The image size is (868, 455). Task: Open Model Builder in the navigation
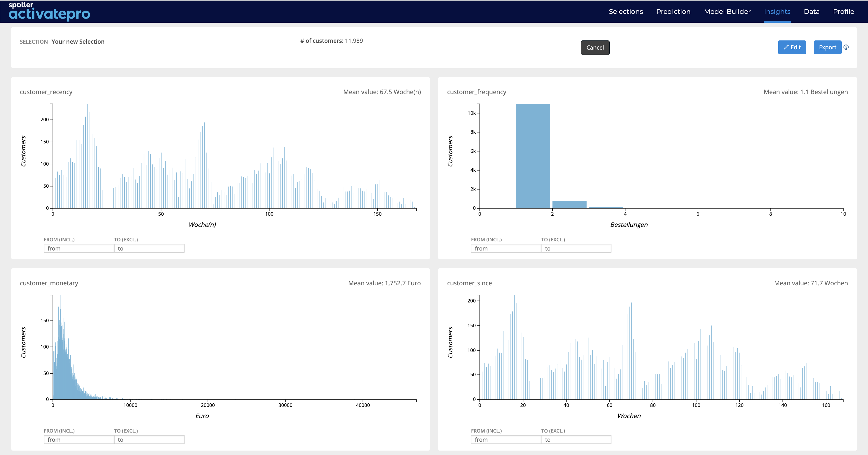coord(727,12)
